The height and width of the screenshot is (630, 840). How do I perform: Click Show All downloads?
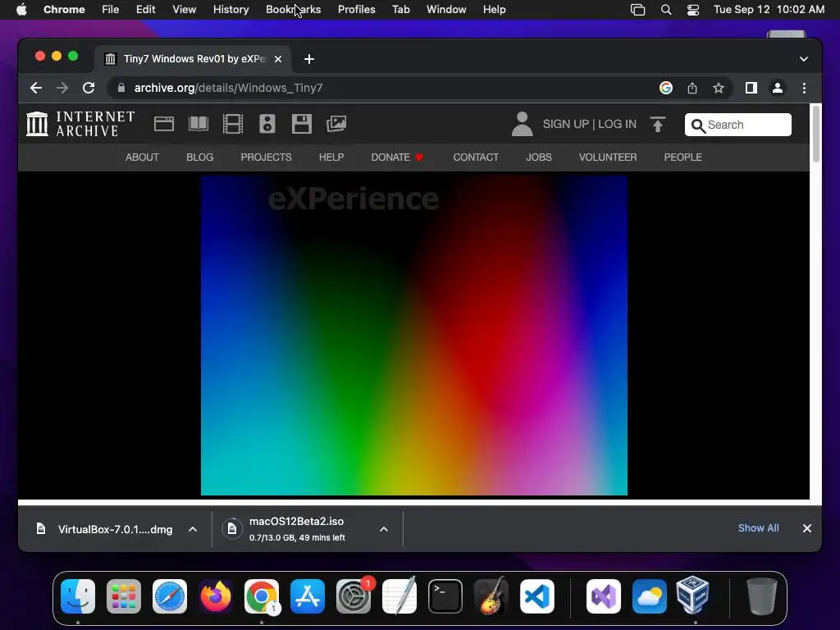pyautogui.click(x=759, y=528)
